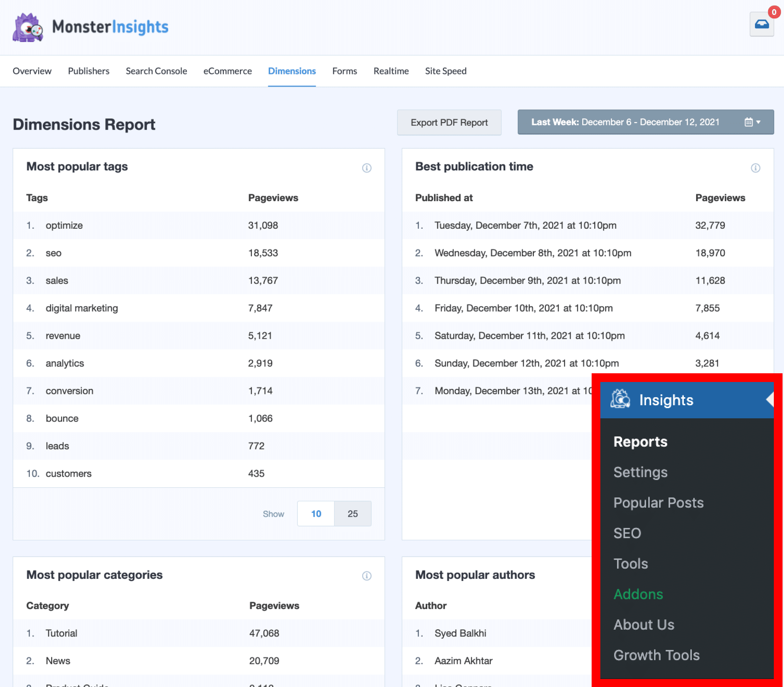784x687 pixels.
Task: Expand the Insights sidebar menu
Action: 666,400
